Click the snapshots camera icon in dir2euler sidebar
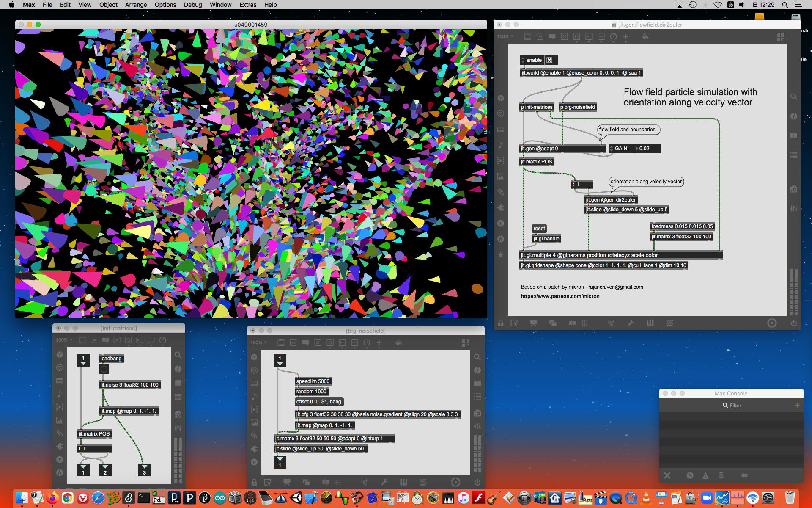 (794, 189)
